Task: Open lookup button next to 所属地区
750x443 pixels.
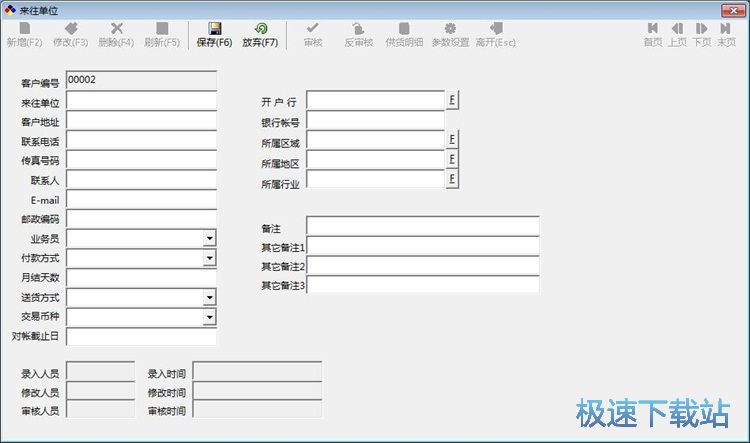Action: coord(452,159)
